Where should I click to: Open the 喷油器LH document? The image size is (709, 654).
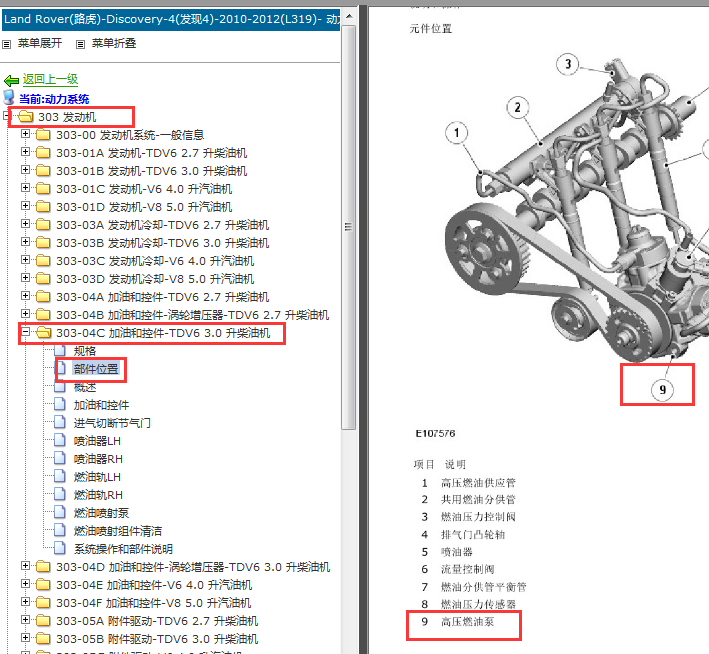point(97,441)
